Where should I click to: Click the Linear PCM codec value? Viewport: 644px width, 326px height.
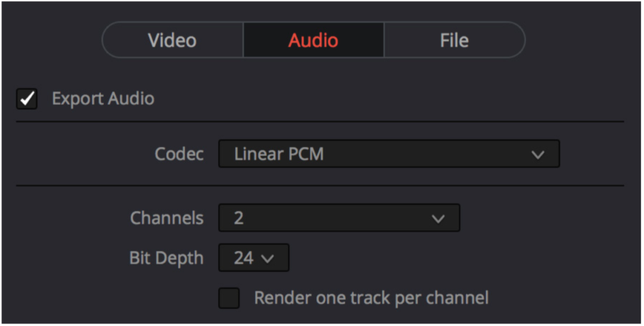coord(279,154)
